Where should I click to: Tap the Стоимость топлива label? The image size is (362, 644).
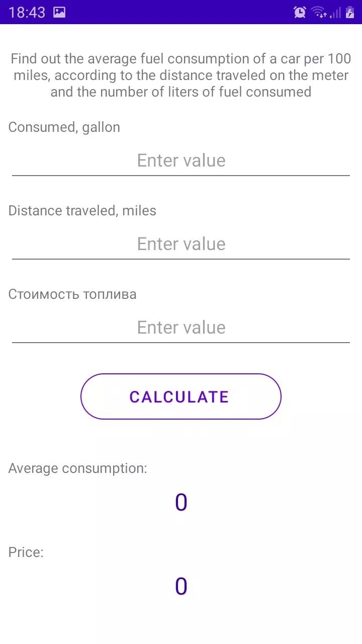[72, 294]
